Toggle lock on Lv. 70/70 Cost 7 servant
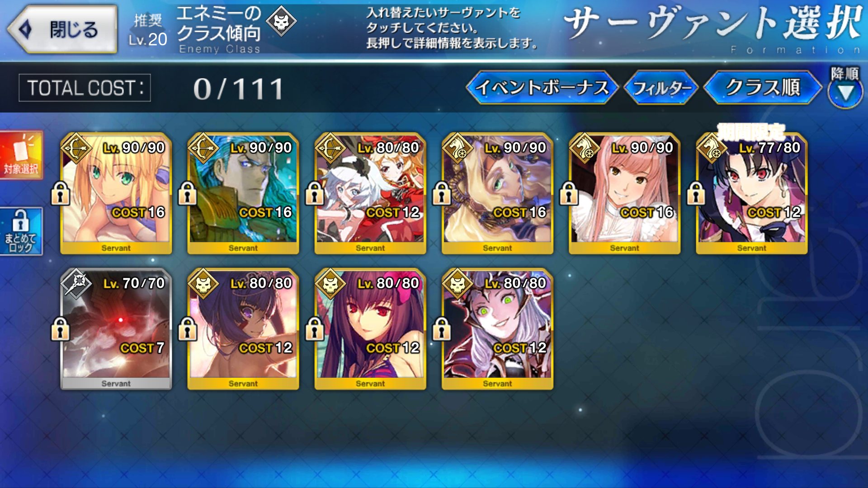Screen dimensions: 868x488 tap(60, 328)
